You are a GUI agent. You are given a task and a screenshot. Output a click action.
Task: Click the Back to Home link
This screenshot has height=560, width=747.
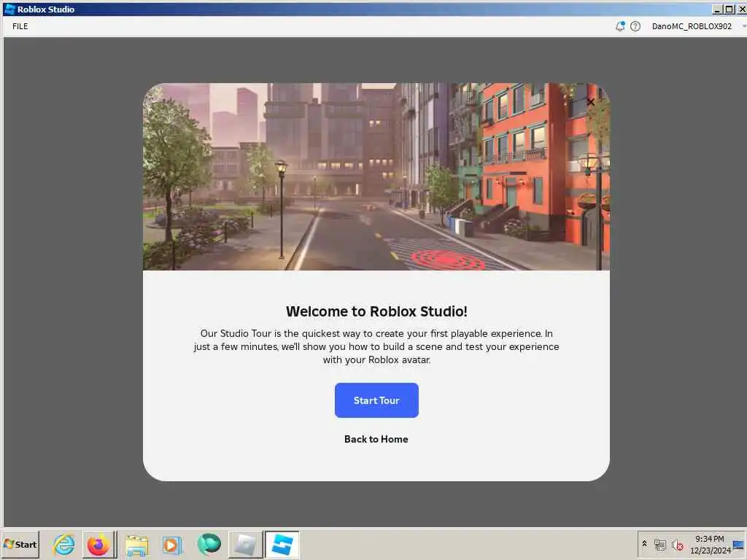coord(376,439)
